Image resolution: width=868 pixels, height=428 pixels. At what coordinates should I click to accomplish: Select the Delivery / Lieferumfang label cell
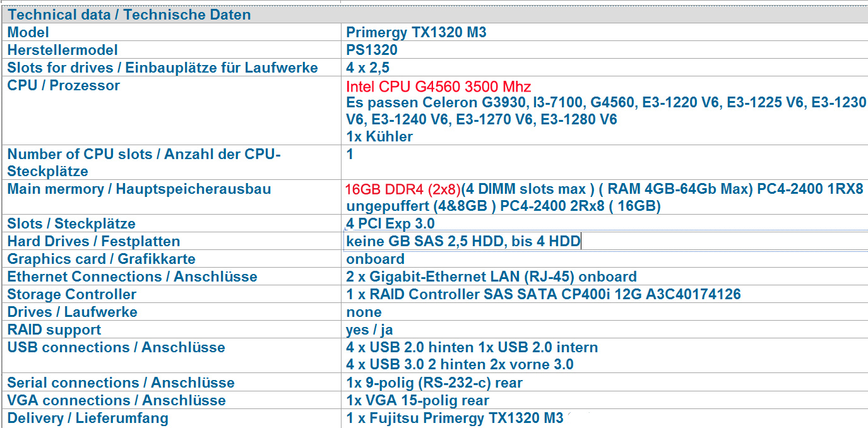point(88,418)
